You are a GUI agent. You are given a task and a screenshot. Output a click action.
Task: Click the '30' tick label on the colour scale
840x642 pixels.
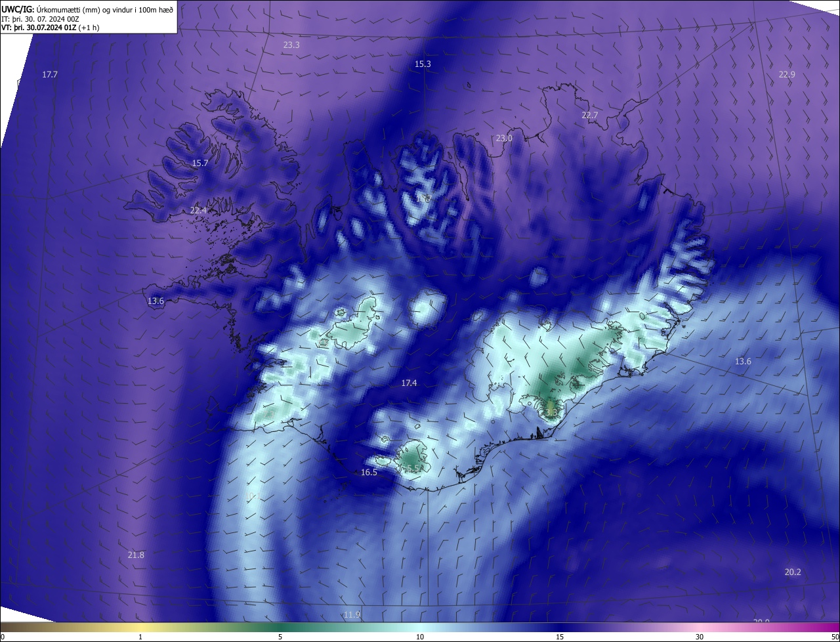point(700,637)
